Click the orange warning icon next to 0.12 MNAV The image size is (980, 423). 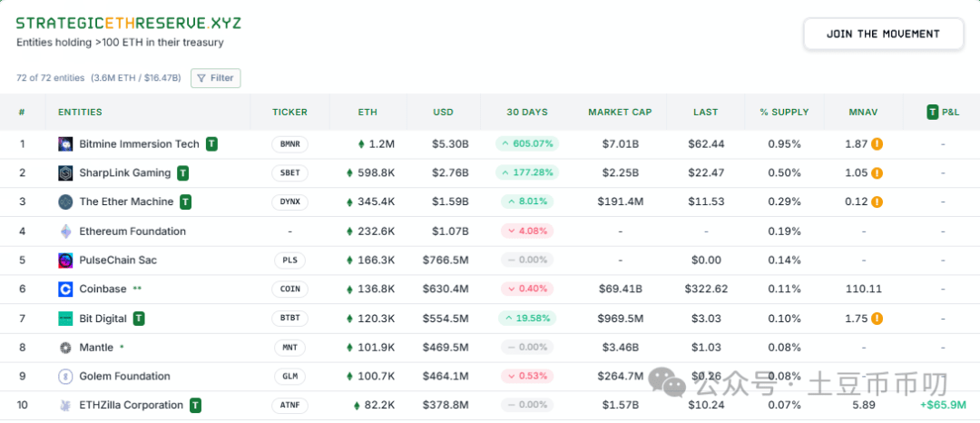(877, 202)
